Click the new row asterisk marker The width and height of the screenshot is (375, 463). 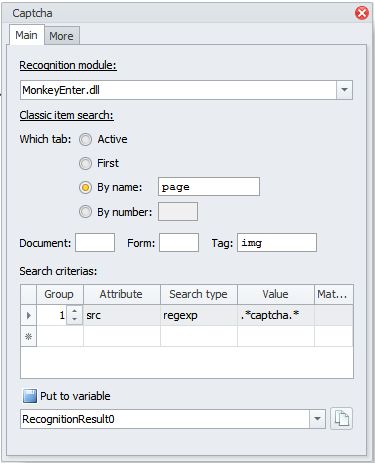28,336
